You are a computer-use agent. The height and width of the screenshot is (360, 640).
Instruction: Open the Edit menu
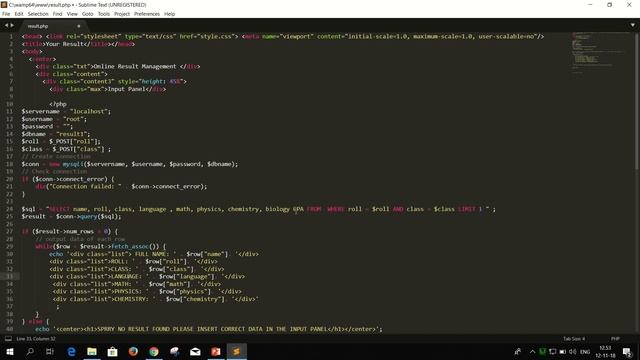click(19, 14)
